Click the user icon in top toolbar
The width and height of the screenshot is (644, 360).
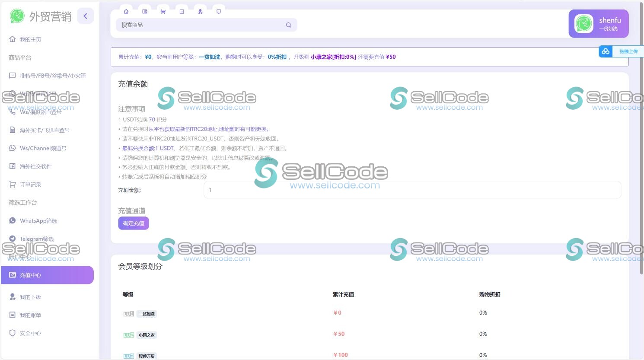[200, 12]
